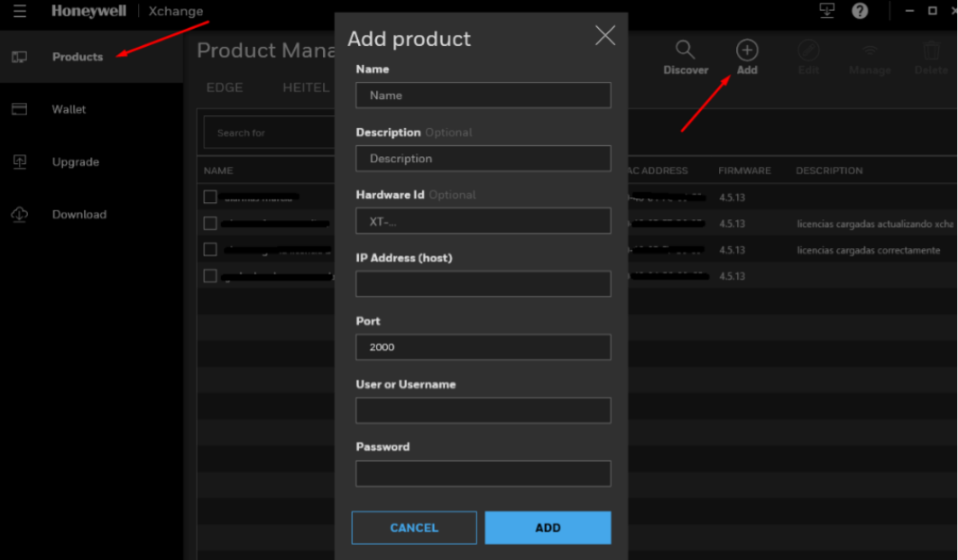Open the hamburger menu icon
This screenshot has height=560, width=958.
[x=20, y=11]
